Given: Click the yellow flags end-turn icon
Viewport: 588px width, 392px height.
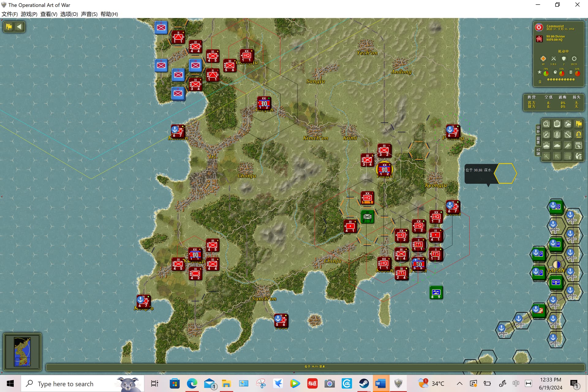Looking at the screenshot, I should coord(579,124).
